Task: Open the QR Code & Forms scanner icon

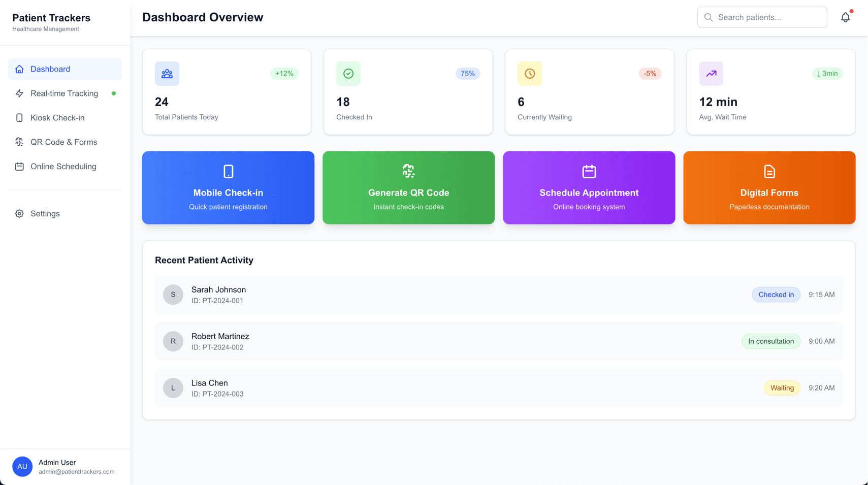Action: pos(19,142)
